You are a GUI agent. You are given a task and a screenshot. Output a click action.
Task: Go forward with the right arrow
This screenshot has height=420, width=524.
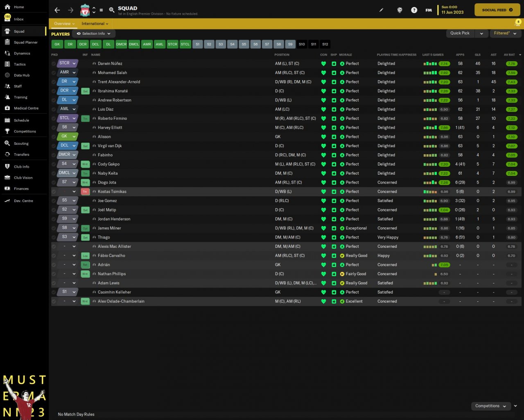(x=70, y=10)
